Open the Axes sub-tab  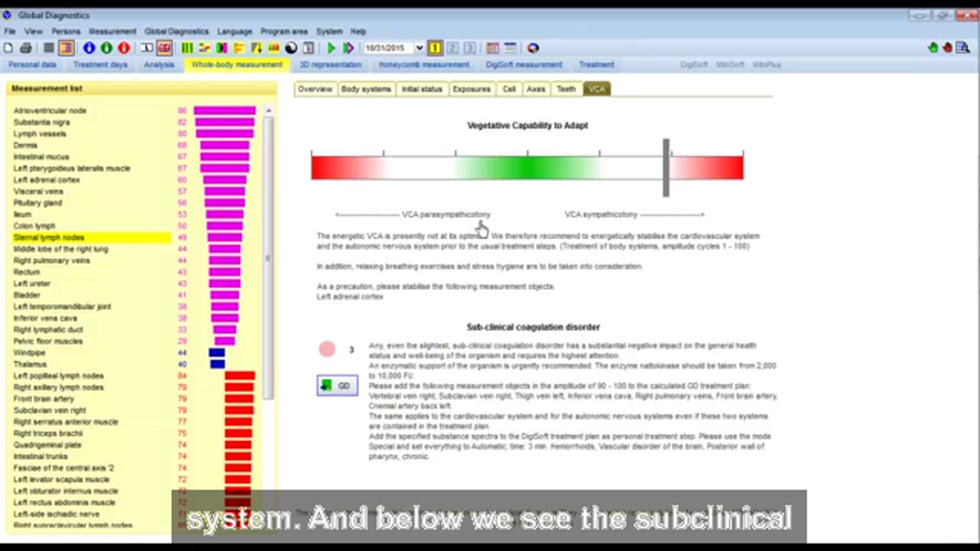(x=536, y=89)
